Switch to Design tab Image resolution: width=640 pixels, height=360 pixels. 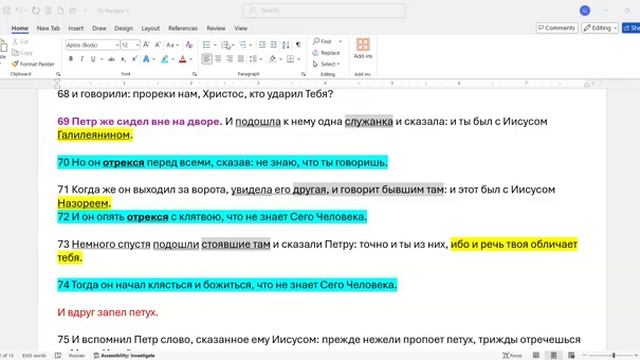124,28
